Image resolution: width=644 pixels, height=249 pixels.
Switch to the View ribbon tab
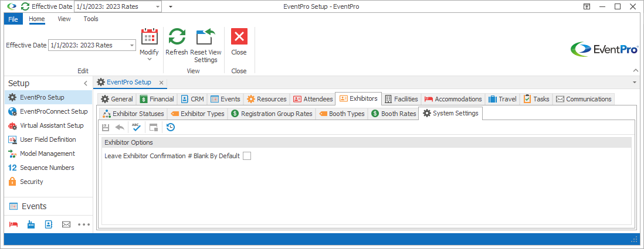(x=64, y=19)
